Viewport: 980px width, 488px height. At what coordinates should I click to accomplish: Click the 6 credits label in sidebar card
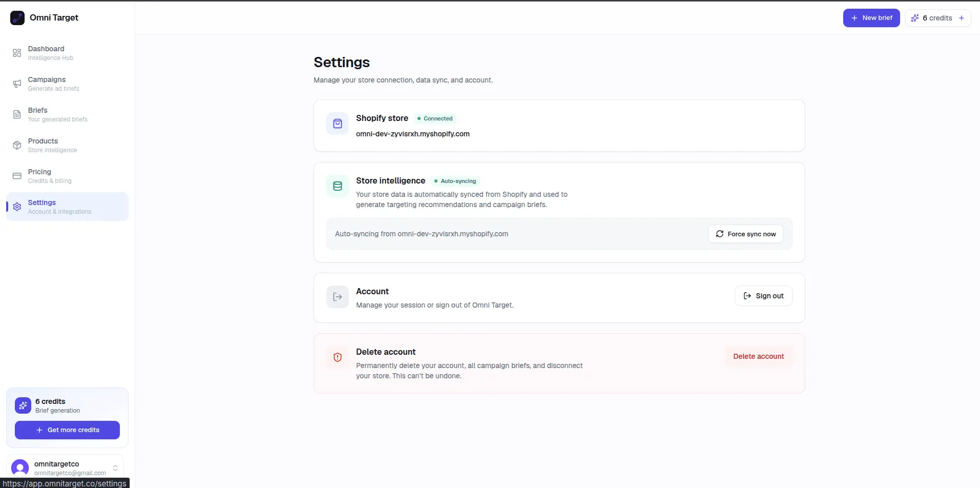(50, 401)
